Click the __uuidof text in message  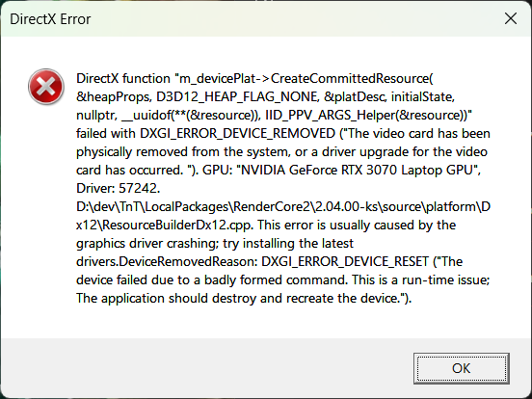(146, 115)
